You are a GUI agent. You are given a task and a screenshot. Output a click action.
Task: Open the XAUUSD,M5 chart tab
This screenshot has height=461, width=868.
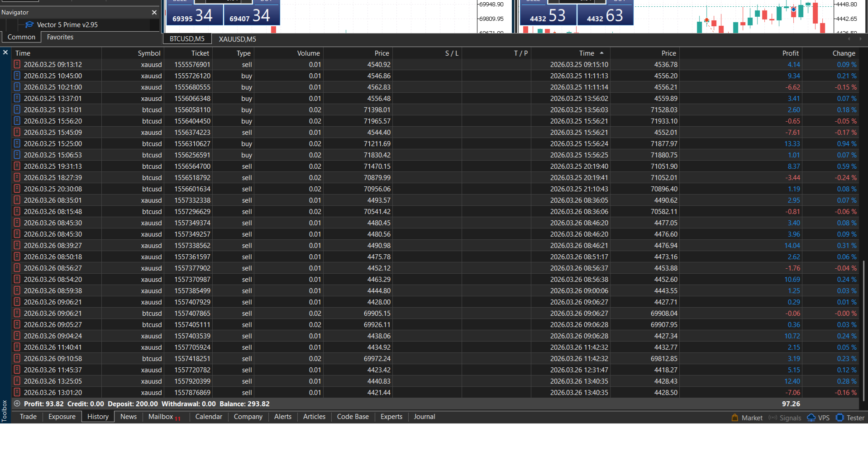(238, 39)
